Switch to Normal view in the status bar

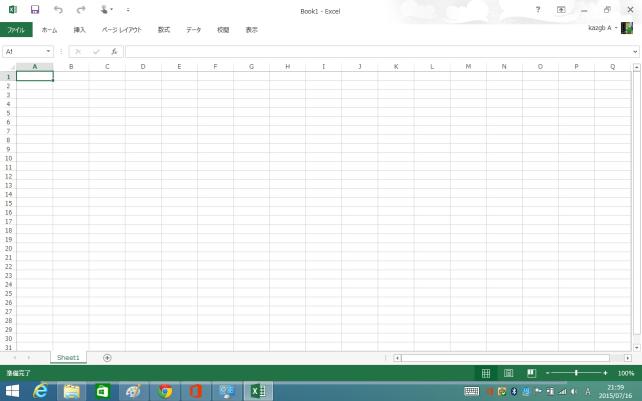click(x=486, y=373)
